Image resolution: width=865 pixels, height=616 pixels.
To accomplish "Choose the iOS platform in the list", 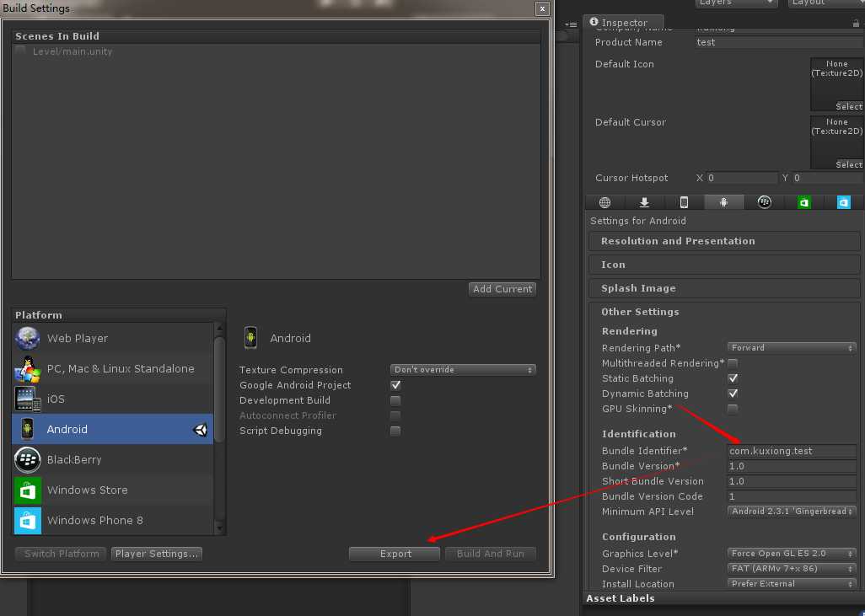I will 112,399.
